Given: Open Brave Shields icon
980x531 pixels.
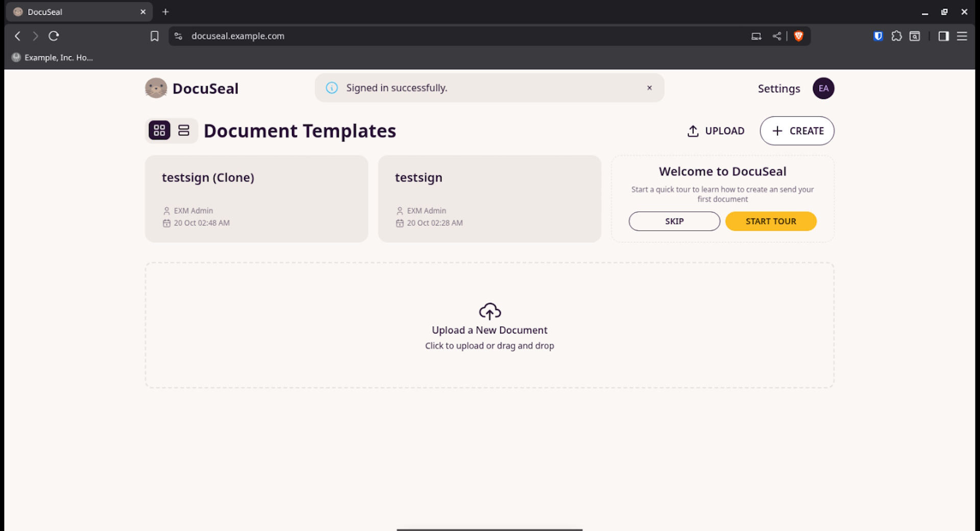Looking at the screenshot, I should tap(799, 36).
